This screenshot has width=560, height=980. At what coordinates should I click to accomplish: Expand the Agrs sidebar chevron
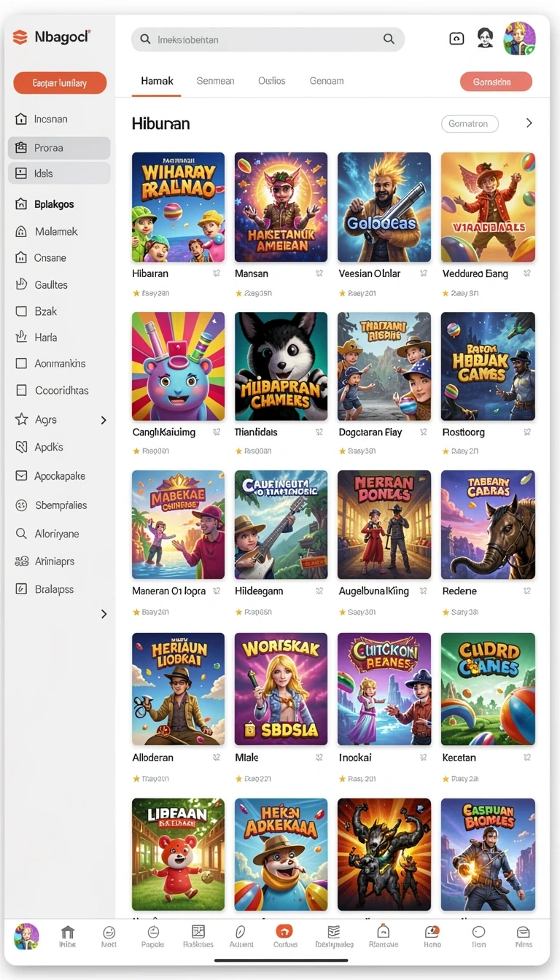coord(104,420)
